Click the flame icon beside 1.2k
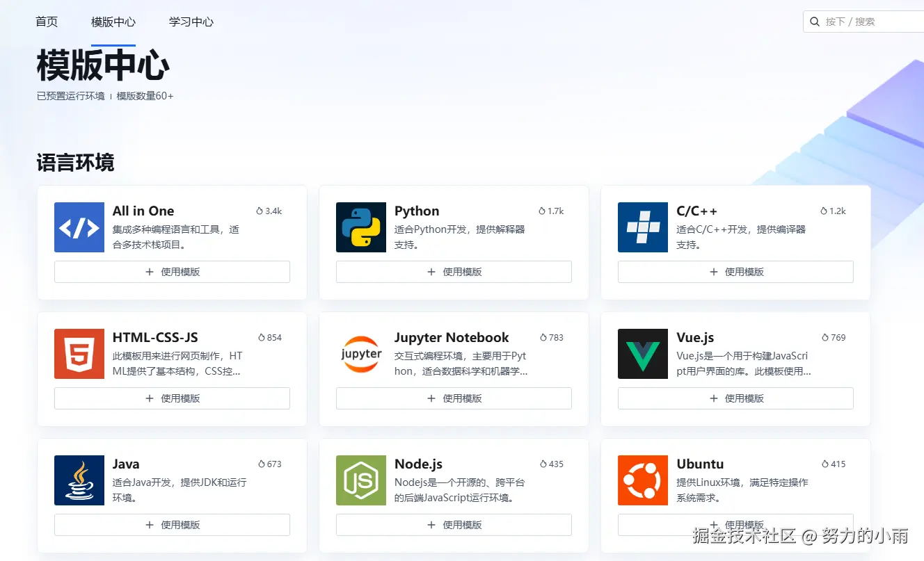 823,211
